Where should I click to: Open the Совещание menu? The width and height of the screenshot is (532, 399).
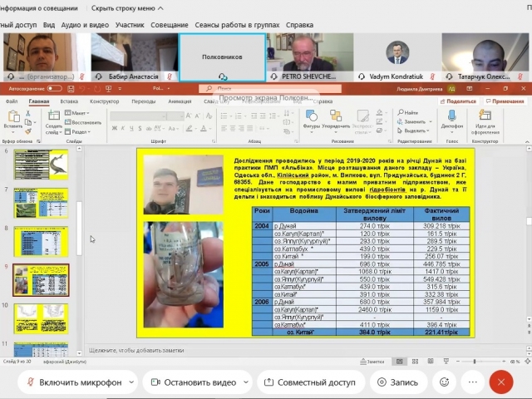(x=170, y=25)
